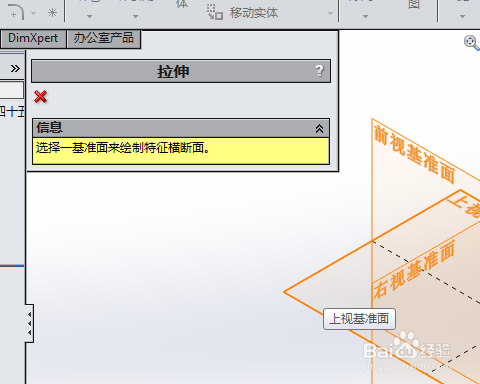Viewport: 480px width, 384px height.
Task: Select the 前视基准面 plane label
Action: tap(414, 154)
